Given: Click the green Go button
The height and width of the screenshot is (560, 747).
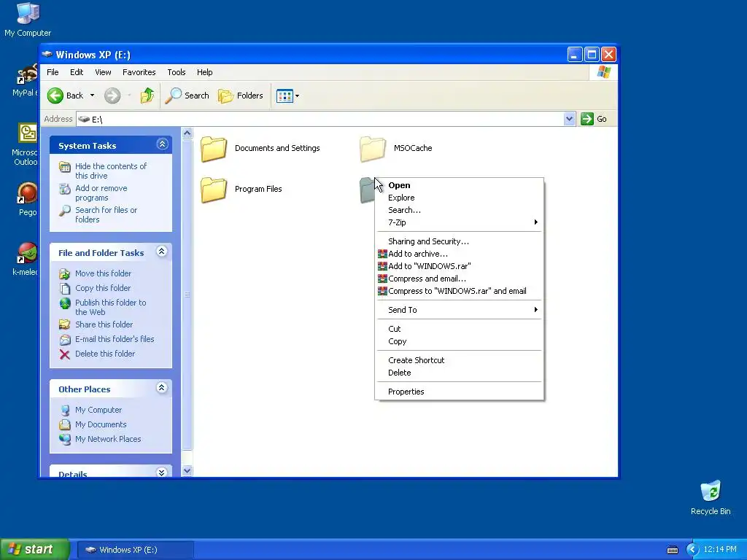Looking at the screenshot, I should 594,119.
